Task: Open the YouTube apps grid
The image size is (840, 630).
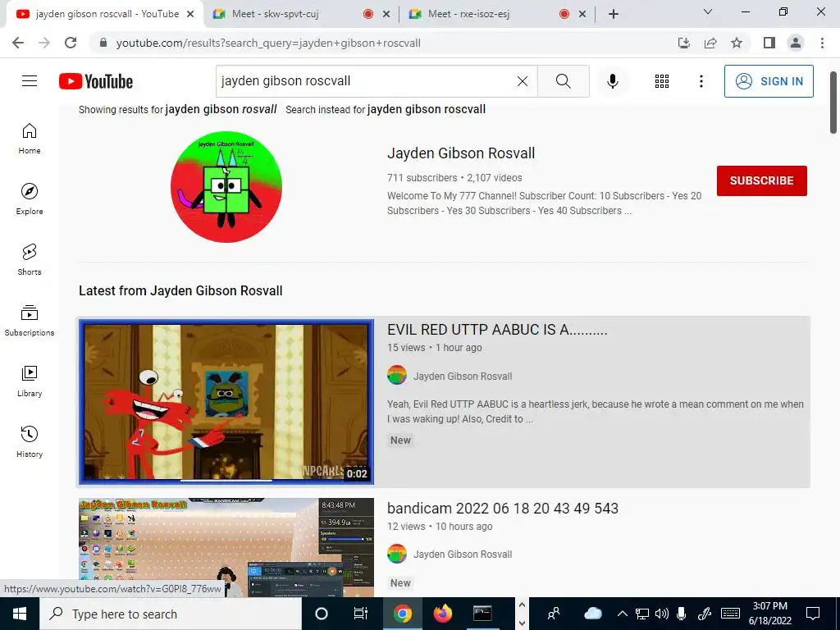Action: click(662, 81)
